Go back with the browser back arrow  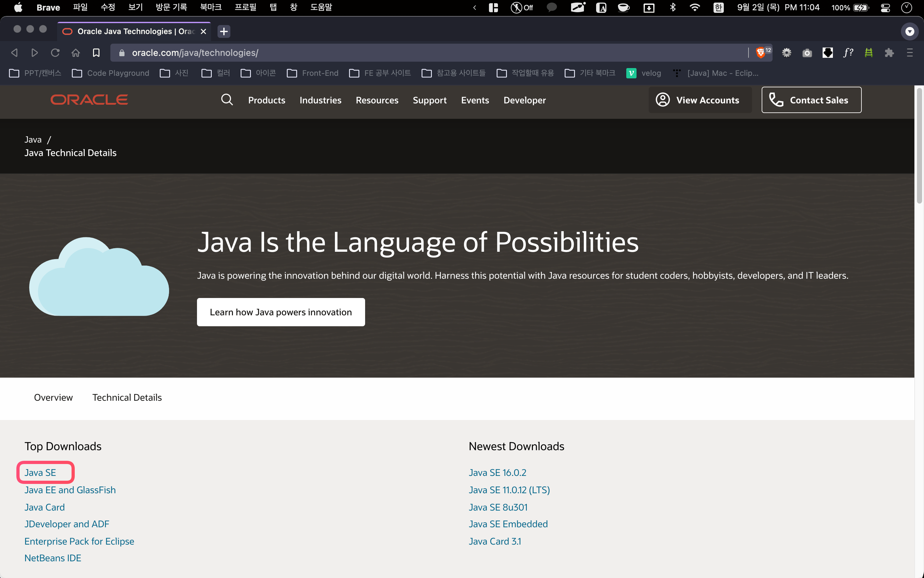(14, 53)
